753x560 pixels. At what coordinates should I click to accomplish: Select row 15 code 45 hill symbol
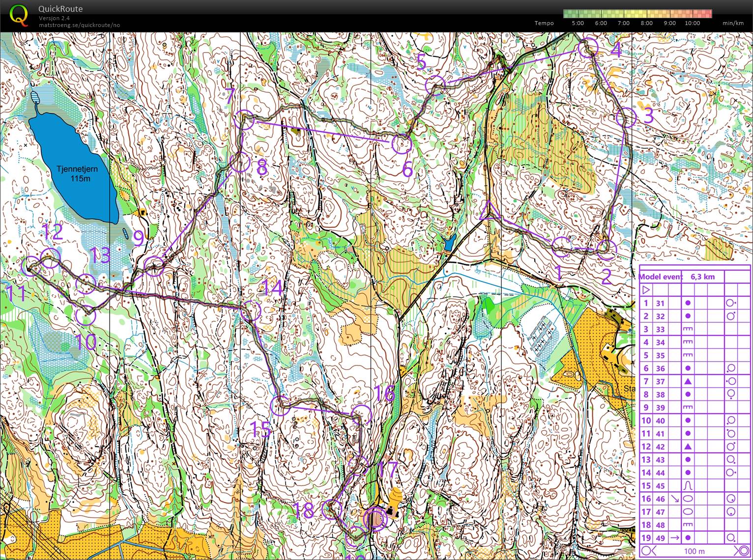(x=688, y=485)
